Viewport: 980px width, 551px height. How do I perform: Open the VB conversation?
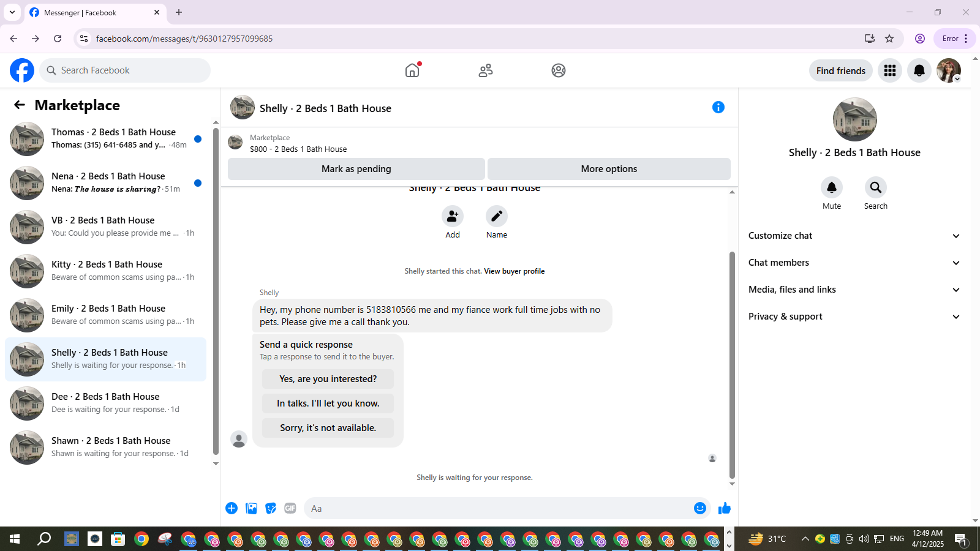point(106,227)
